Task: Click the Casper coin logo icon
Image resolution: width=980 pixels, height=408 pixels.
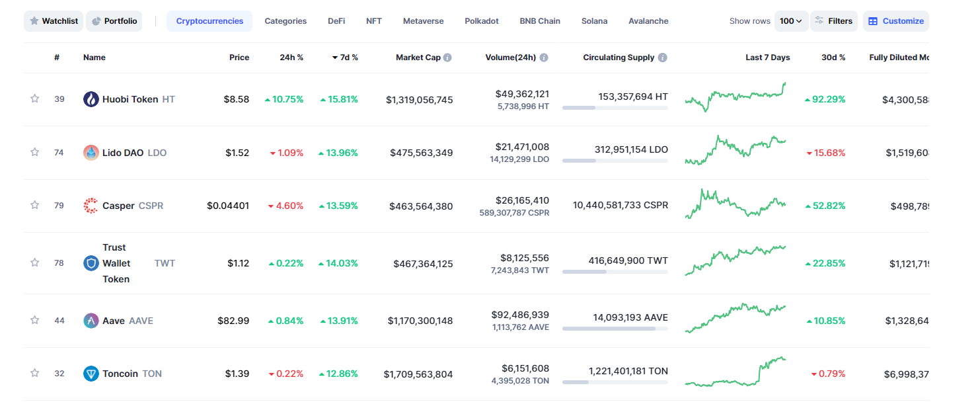Action: [91, 206]
